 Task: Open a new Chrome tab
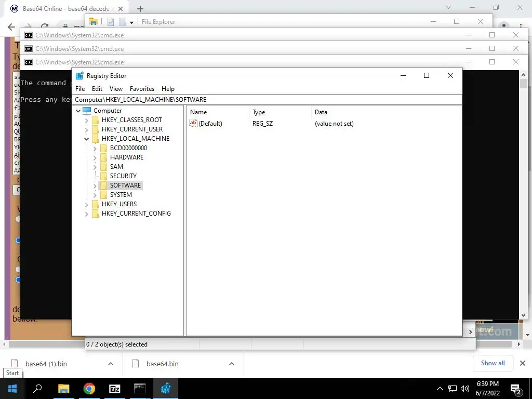pos(140,9)
